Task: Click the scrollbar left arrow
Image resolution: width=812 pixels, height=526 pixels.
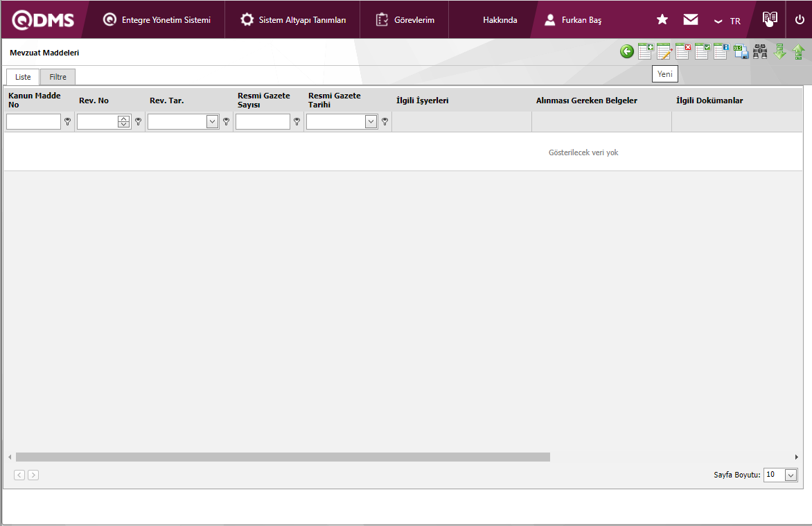Action: pyautogui.click(x=10, y=457)
